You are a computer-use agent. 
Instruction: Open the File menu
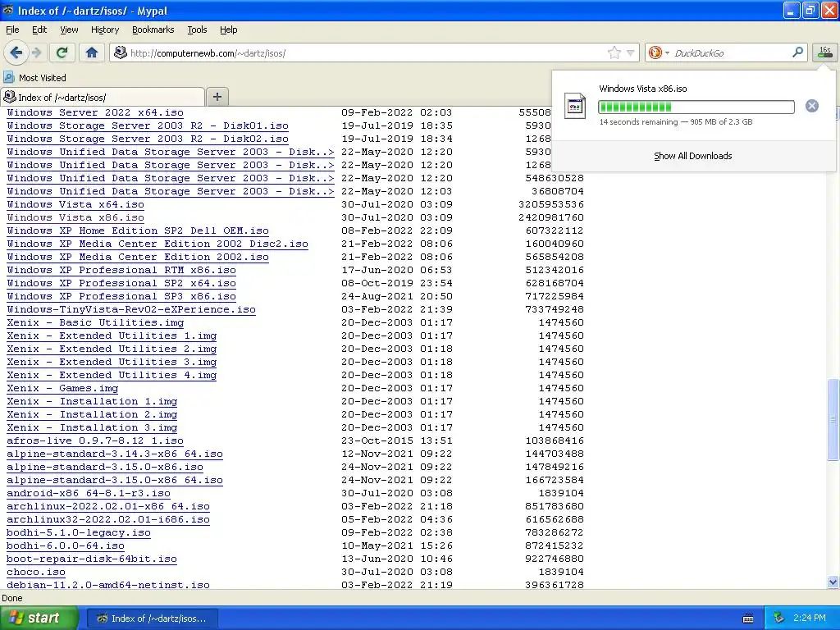point(12,30)
